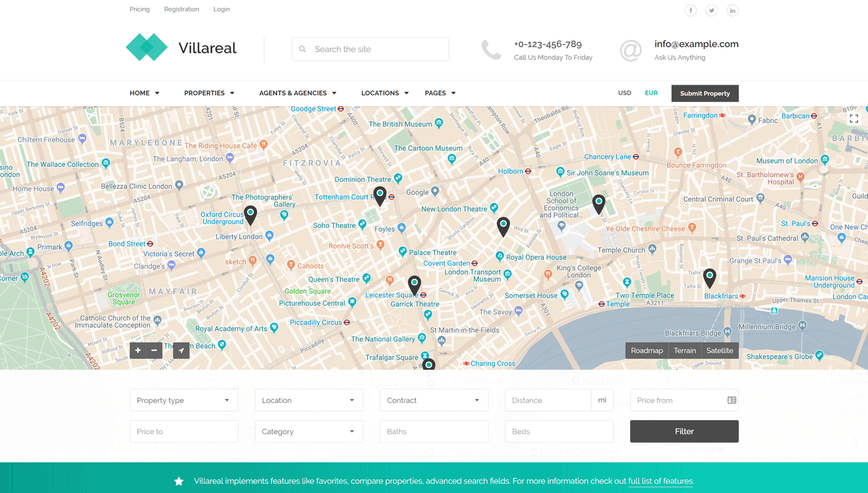Switch map to Terrain view
Screen dimensions: 868x493
685,350
